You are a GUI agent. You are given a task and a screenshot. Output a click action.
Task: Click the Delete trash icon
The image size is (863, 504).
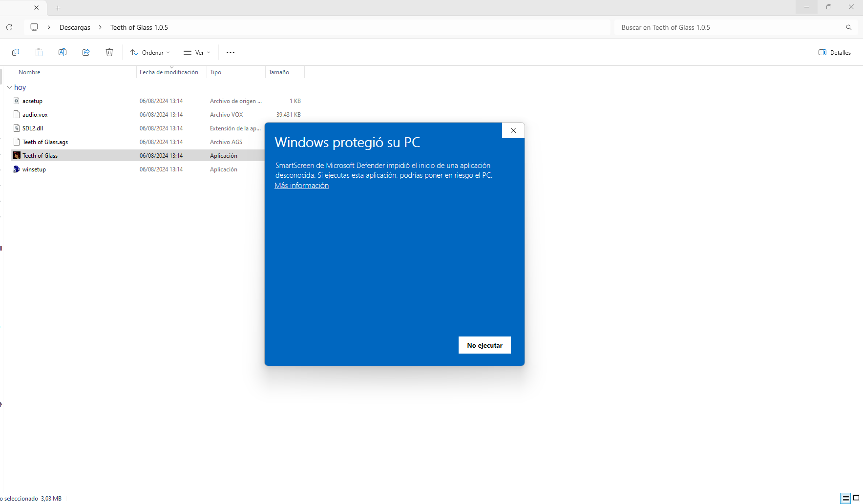click(109, 52)
